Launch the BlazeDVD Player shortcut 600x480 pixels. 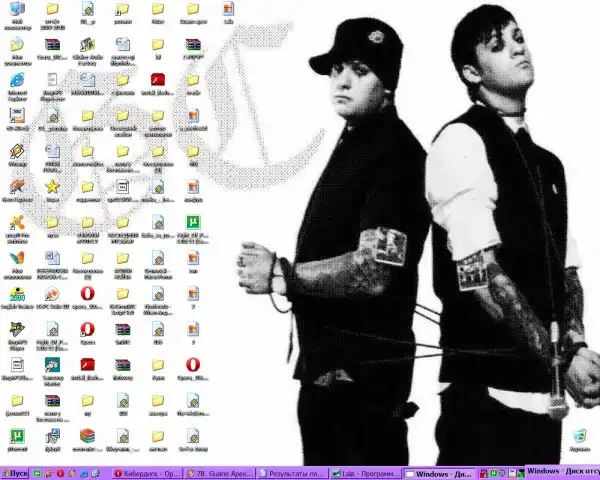tap(17, 328)
